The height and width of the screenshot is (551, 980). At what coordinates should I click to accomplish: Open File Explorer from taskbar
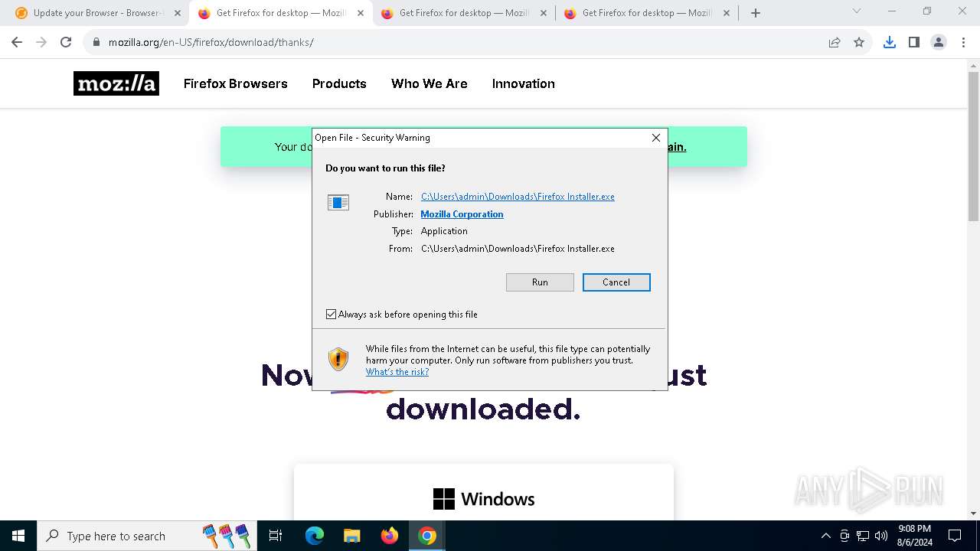click(352, 536)
